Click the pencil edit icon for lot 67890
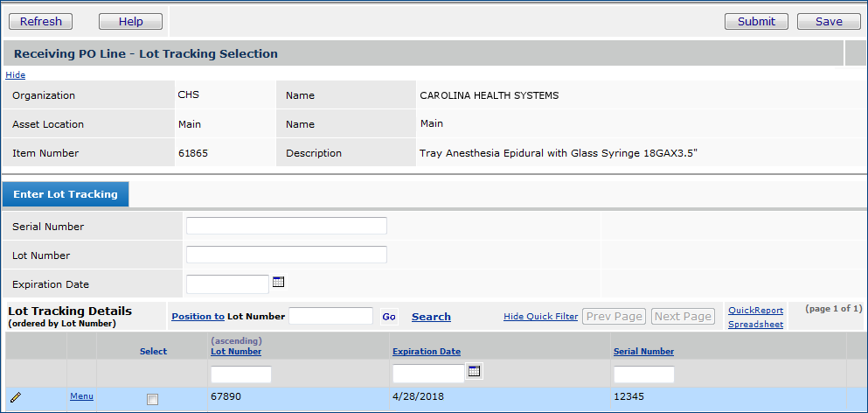The width and height of the screenshot is (868, 413). click(x=16, y=398)
